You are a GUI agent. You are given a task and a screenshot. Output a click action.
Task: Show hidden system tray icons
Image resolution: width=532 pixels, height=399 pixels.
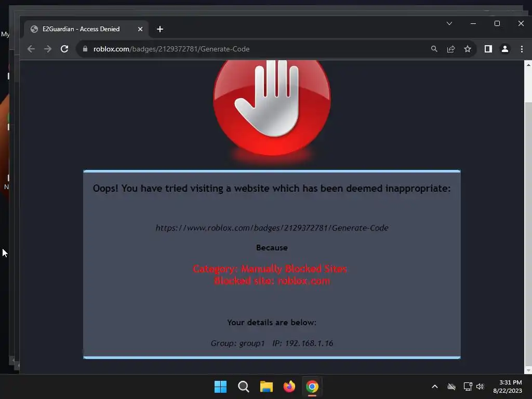[x=435, y=387]
